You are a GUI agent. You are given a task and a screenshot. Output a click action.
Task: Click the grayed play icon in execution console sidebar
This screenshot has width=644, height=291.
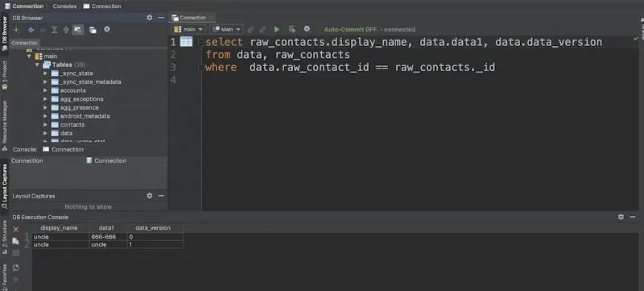click(15, 280)
